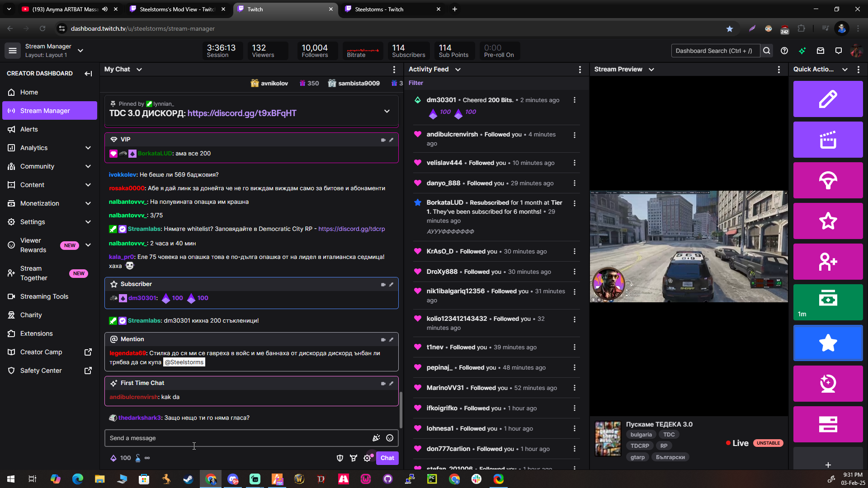Click the blue solid star quick action

tap(828, 343)
